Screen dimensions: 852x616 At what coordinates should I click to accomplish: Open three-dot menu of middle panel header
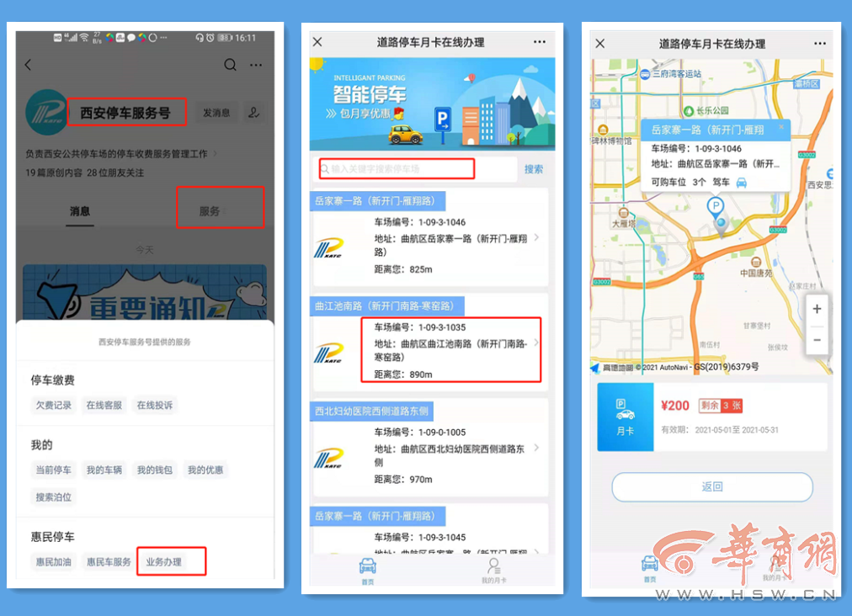point(539,42)
